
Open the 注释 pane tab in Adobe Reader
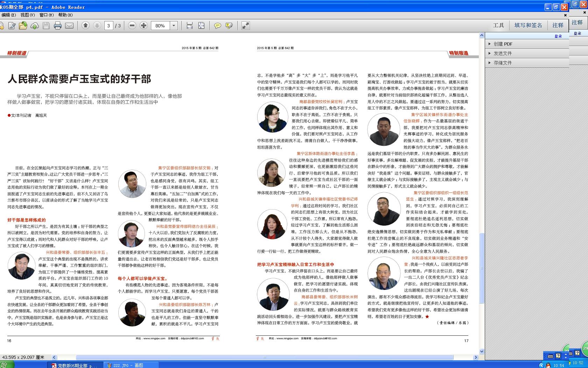coord(558,25)
